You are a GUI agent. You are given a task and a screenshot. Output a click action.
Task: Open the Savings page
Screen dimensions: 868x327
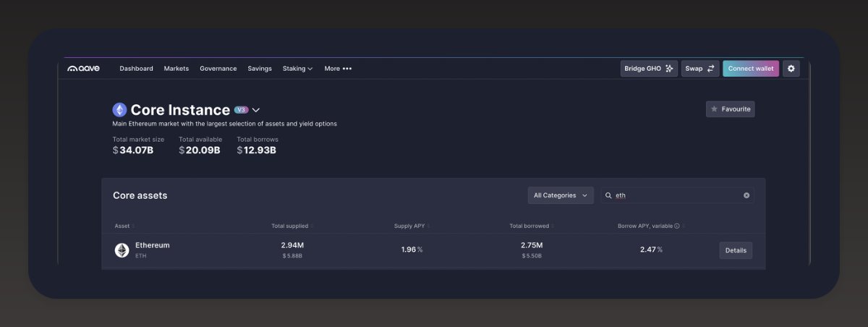click(260, 69)
